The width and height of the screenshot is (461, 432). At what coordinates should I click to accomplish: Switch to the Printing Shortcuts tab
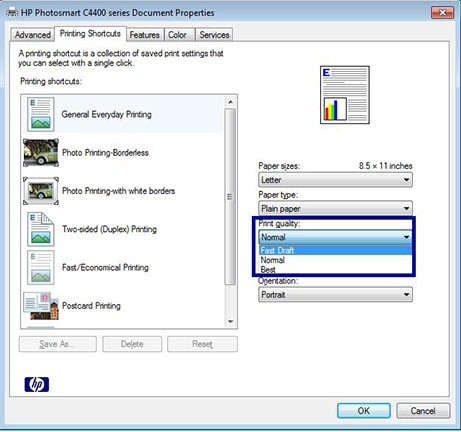tap(90, 34)
